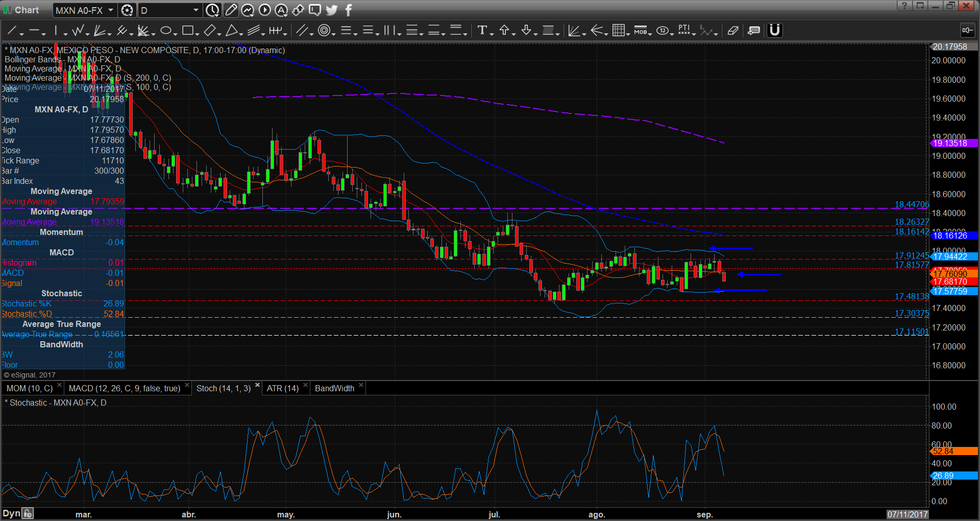The height and width of the screenshot is (521, 980).
Task: Close the Stoch (14, 1, 3) tab
Action: 257,385
